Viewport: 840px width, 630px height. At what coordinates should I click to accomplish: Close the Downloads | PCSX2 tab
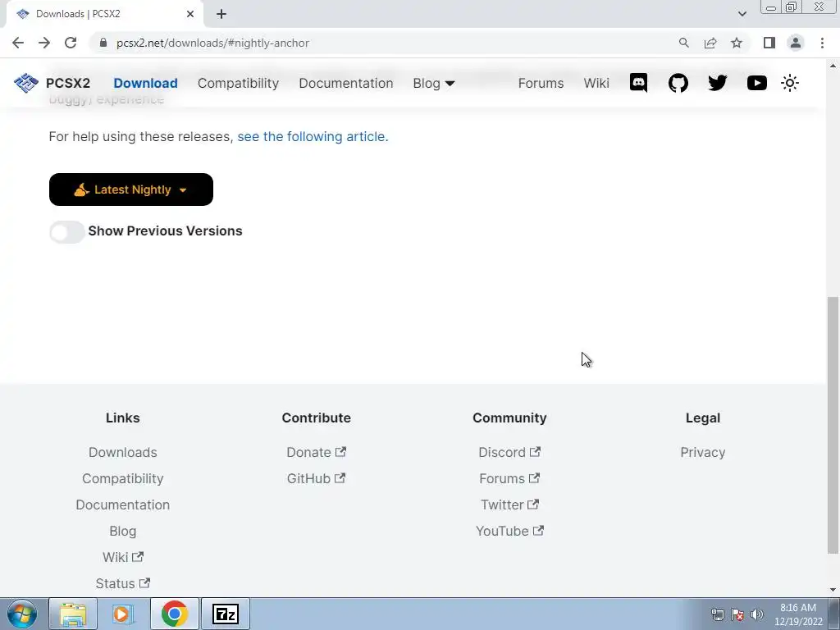pos(190,14)
